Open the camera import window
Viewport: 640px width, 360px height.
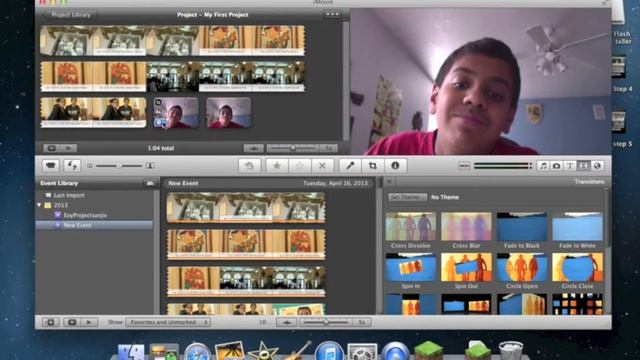(x=51, y=166)
